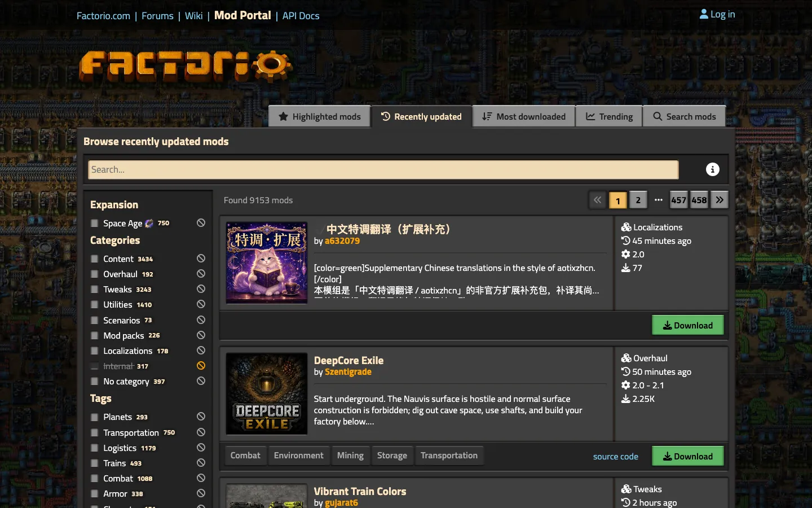Viewport: 812px width, 508px height.
Task: Open the Vibrant Train Colors mod
Action: [360, 491]
